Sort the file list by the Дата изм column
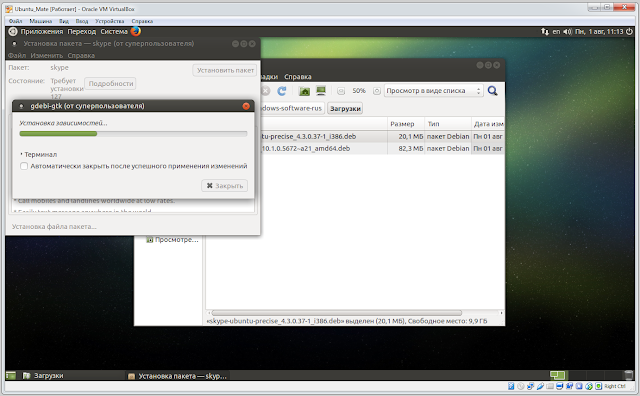This screenshot has width=640, height=396. pos(488,124)
